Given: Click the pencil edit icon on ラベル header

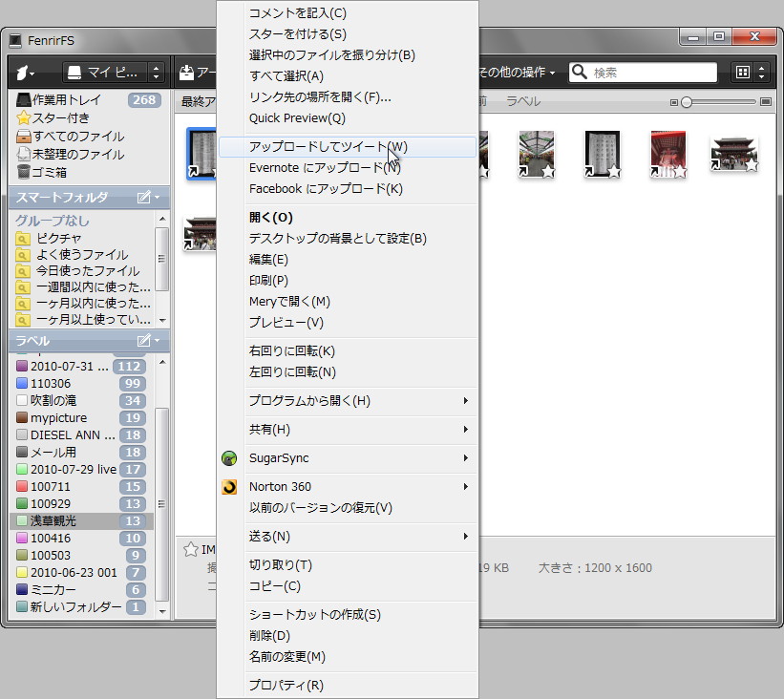Looking at the screenshot, I should [x=143, y=340].
